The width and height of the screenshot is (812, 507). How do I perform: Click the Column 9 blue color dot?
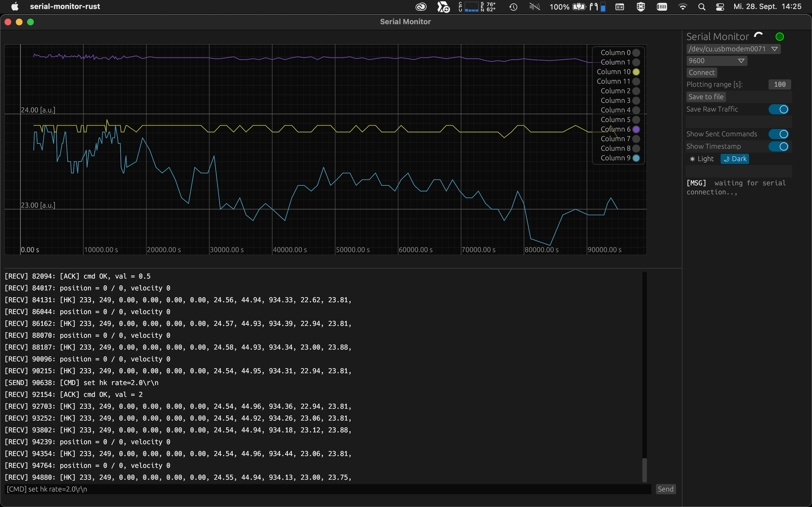637,158
